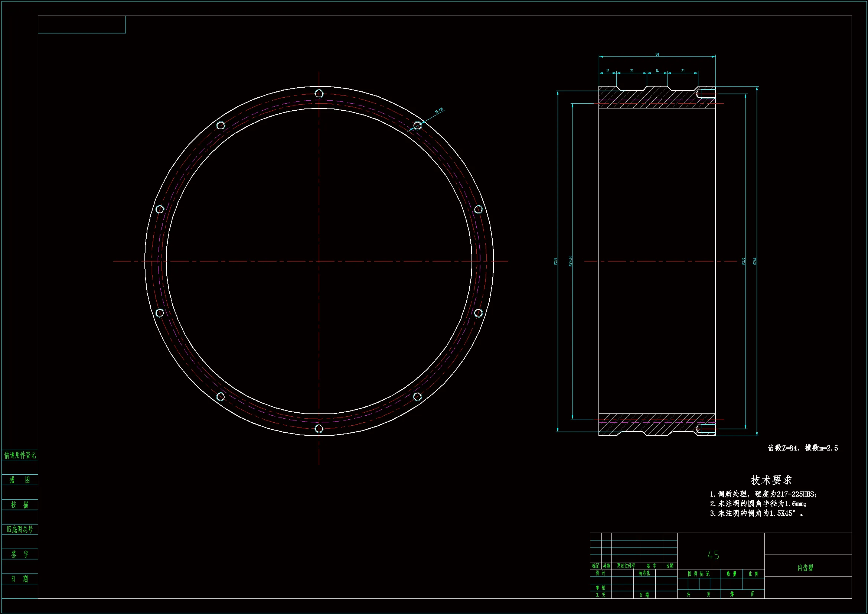868x614 pixels.
Task: Select the 技术要求 heading text
Action: click(x=771, y=480)
